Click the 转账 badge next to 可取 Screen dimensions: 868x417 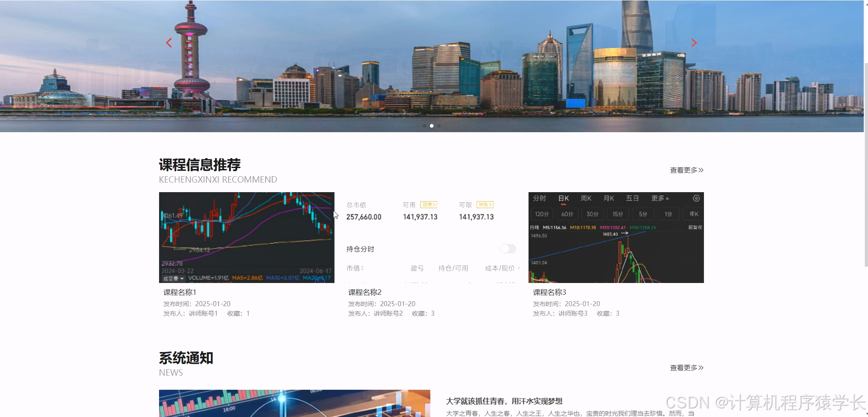485,205
